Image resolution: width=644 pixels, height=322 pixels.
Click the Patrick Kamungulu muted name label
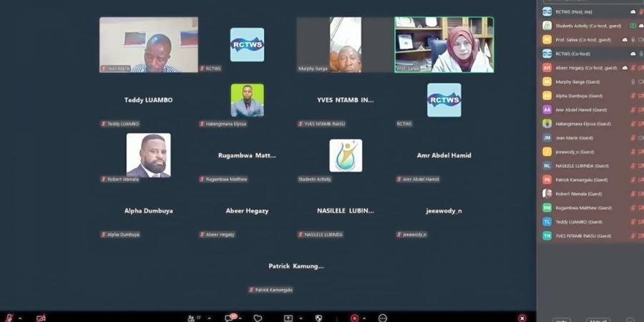pyautogui.click(x=270, y=290)
